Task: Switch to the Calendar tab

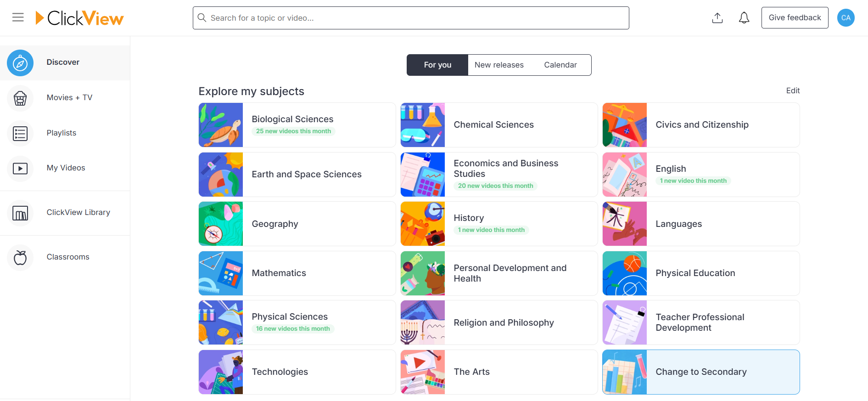Action: point(560,65)
